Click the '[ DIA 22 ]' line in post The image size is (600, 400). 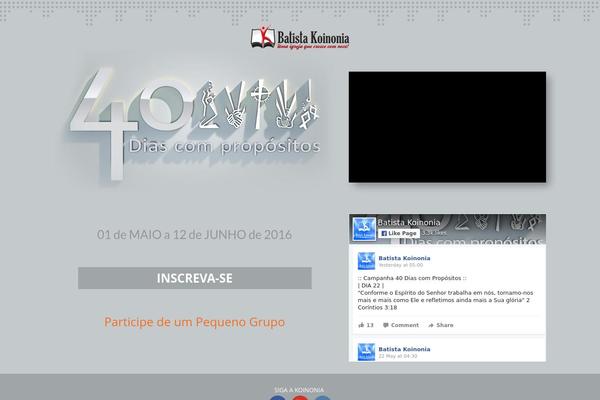coord(371,285)
